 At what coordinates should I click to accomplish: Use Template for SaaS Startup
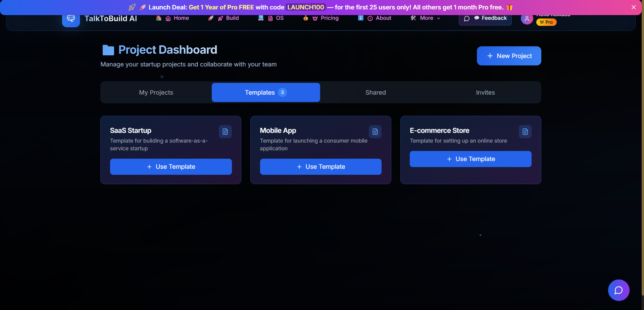pyautogui.click(x=171, y=167)
